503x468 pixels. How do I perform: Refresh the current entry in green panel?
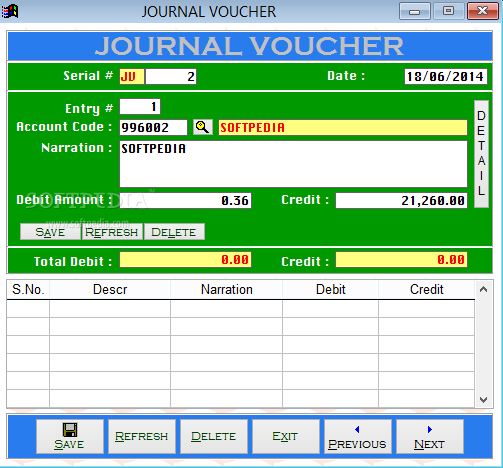(x=112, y=232)
